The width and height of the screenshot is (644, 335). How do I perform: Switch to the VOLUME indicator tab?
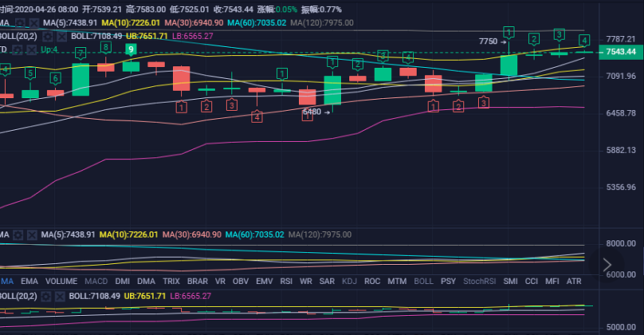[61, 281]
